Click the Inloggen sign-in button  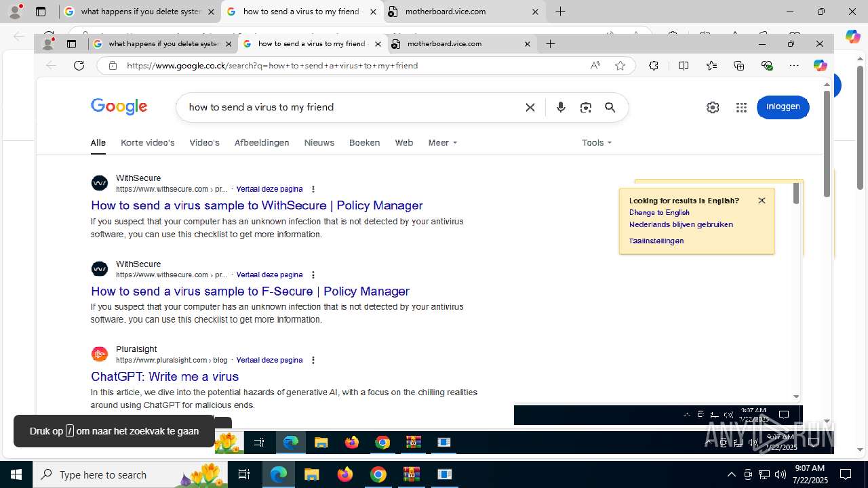[x=783, y=107]
